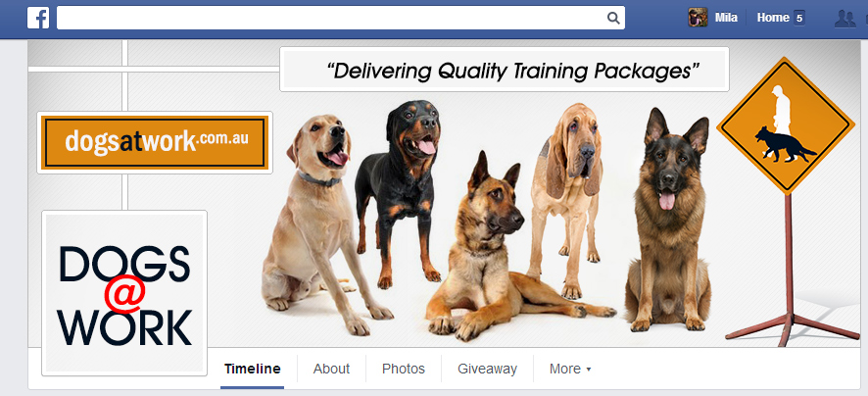Open the About tab
The width and height of the screenshot is (868, 396).
331,369
